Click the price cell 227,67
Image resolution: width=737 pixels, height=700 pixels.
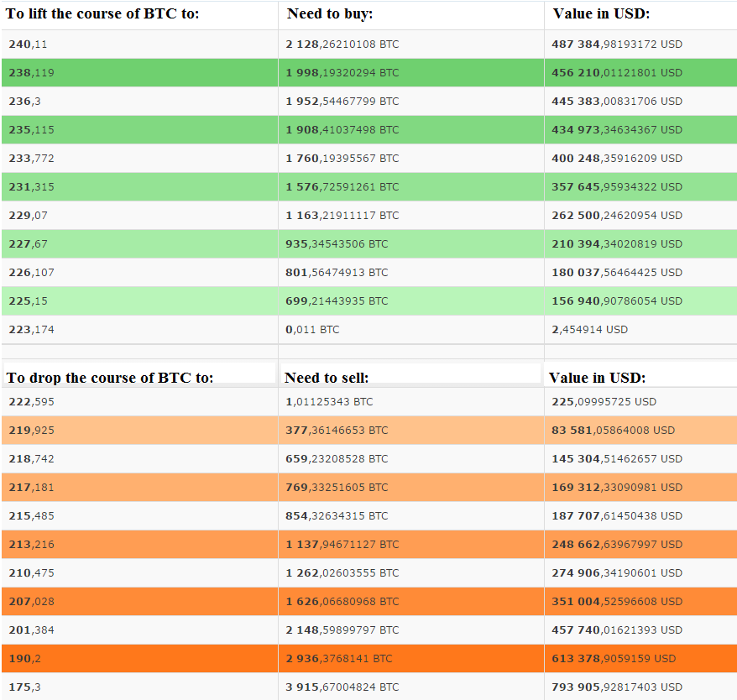[x=29, y=244]
